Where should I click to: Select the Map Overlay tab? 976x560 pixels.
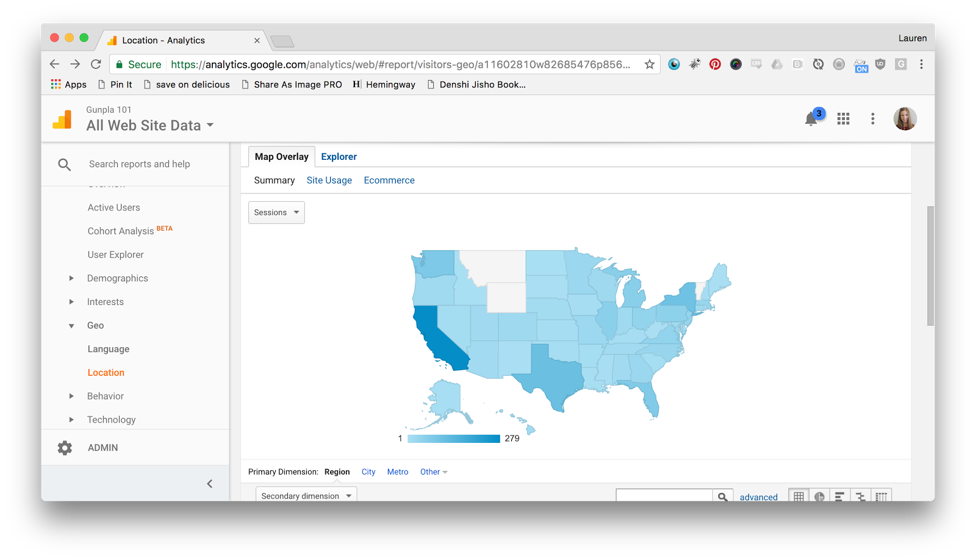282,157
